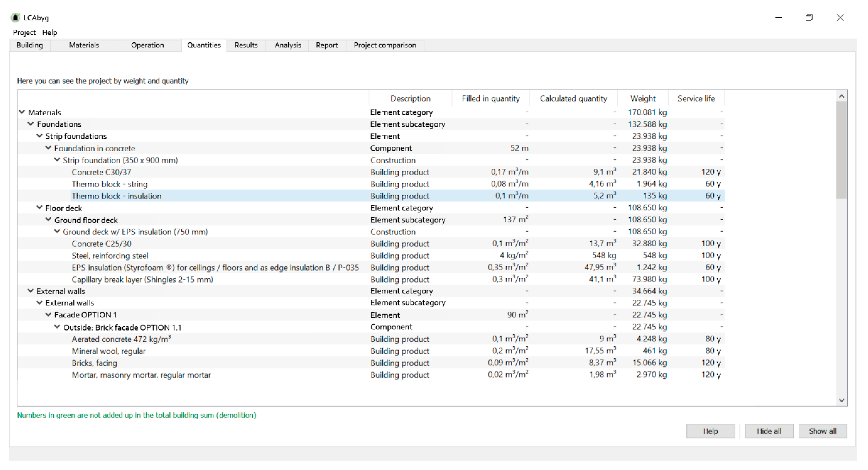
Task: Switch to the Results tab
Action: pos(246,45)
